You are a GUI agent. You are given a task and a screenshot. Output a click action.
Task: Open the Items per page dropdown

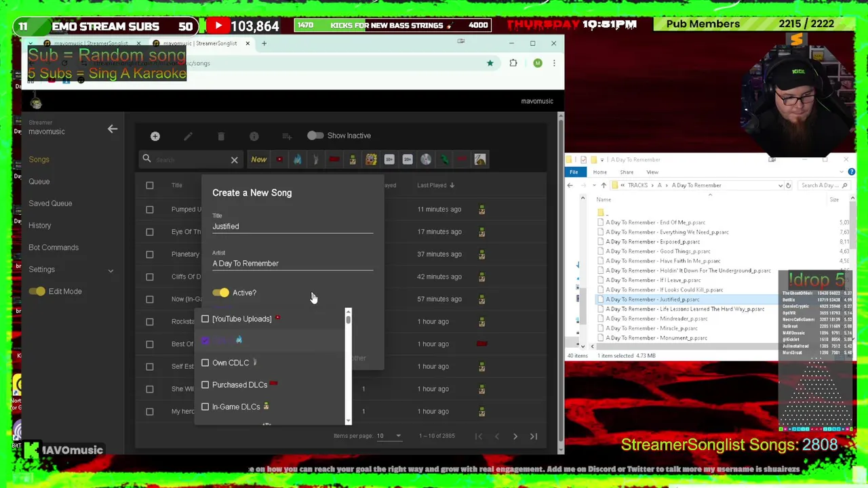389,436
